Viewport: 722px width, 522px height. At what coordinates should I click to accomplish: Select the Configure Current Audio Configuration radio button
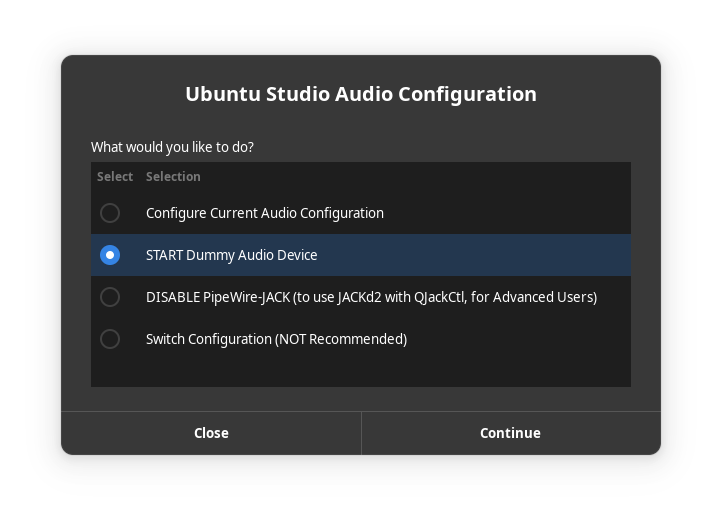[110, 213]
